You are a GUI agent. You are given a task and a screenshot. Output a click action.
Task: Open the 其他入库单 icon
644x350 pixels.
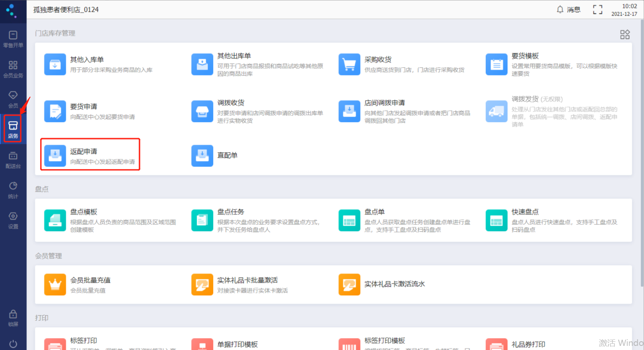(55, 64)
